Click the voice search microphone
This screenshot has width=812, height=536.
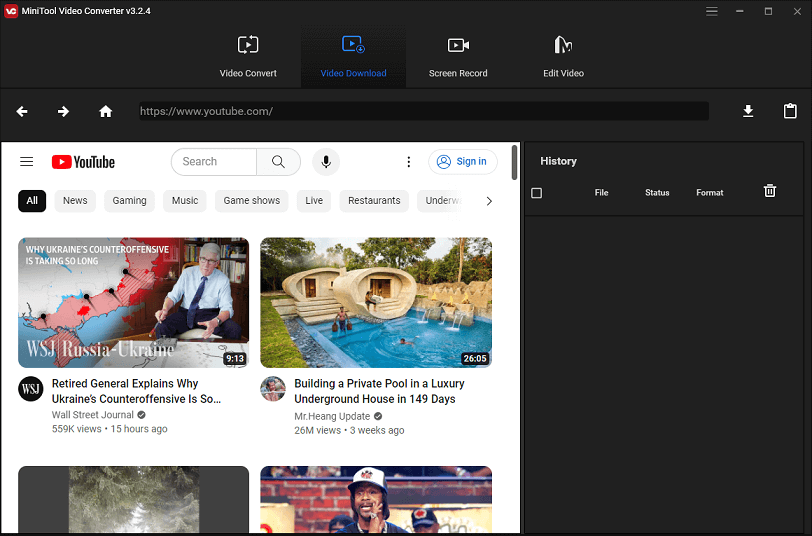(x=326, y=162)
